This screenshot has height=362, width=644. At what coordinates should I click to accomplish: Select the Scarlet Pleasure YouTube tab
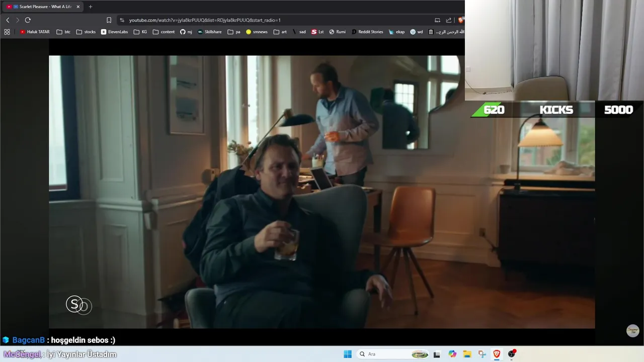(x=43, y=7)
